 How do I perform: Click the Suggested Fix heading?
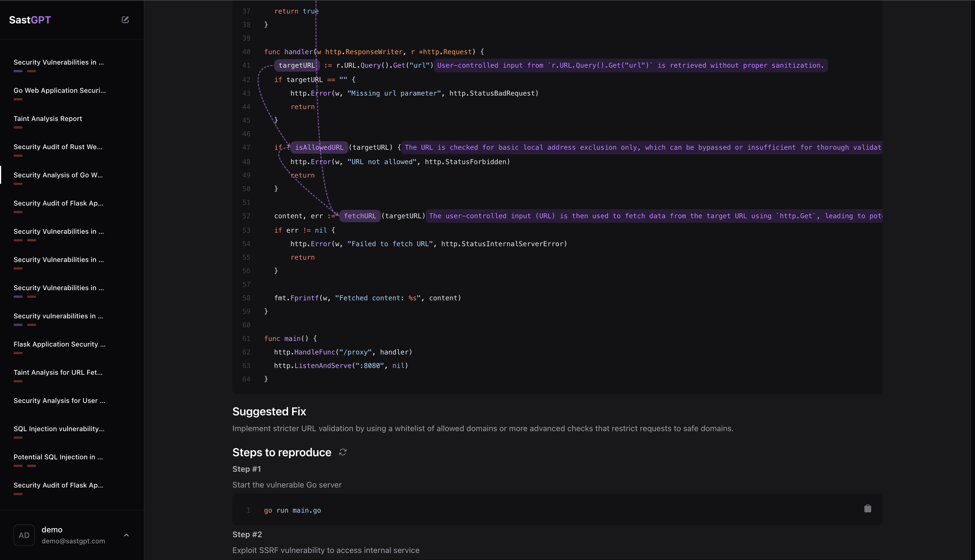[x=269, y=411]
